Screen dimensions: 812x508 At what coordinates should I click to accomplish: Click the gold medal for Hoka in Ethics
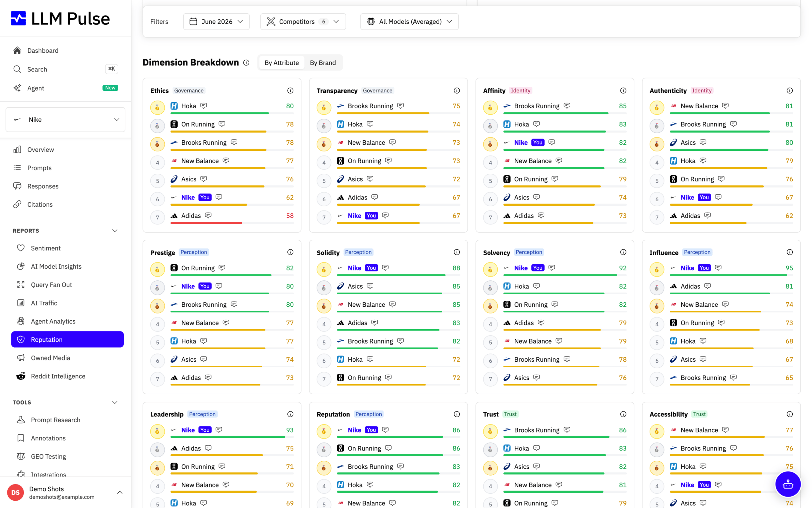[x=157, y=108]
